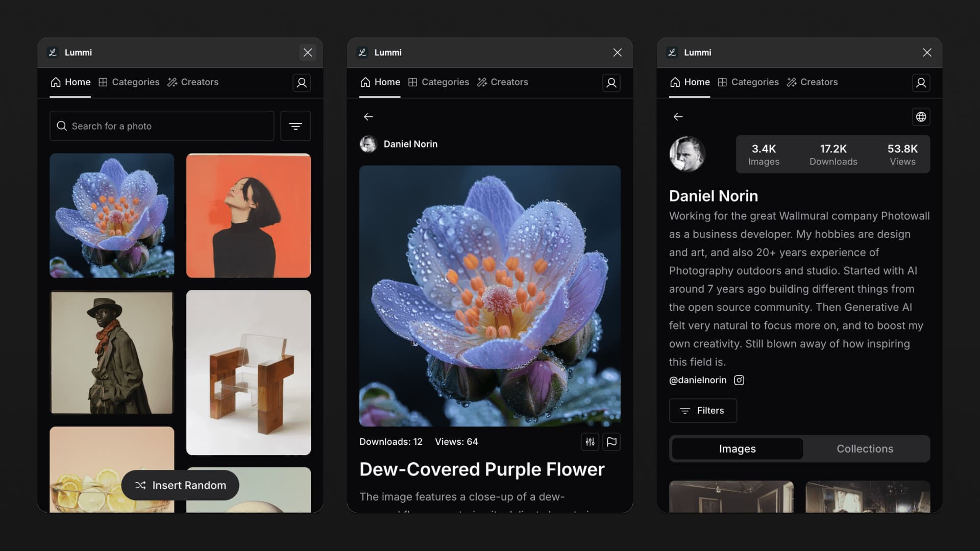The image size is (980, 551).
Task: Open the Daniel Norin creator link above the photo
Action: tap(410, 144)
